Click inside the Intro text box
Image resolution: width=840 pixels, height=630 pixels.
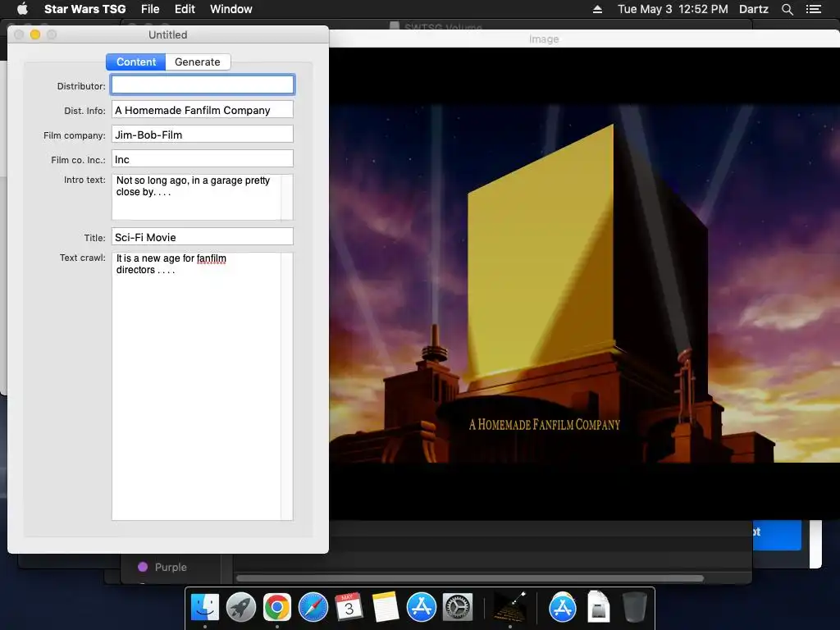(x=196, y=197)
